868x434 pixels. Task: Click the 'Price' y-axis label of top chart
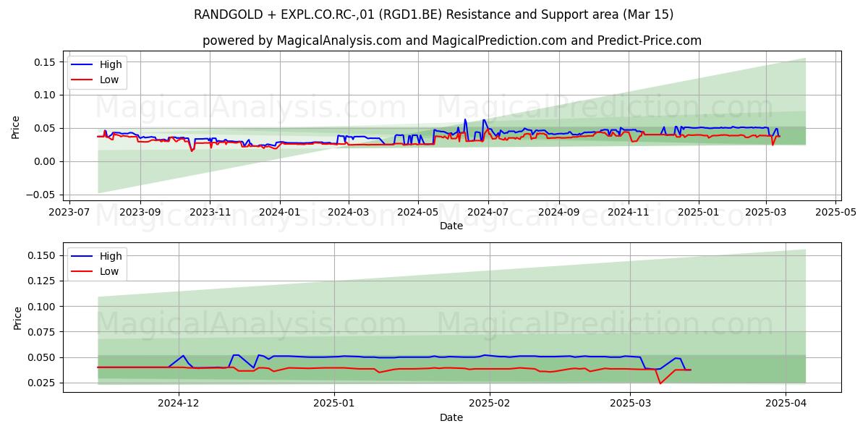[16, 126]
